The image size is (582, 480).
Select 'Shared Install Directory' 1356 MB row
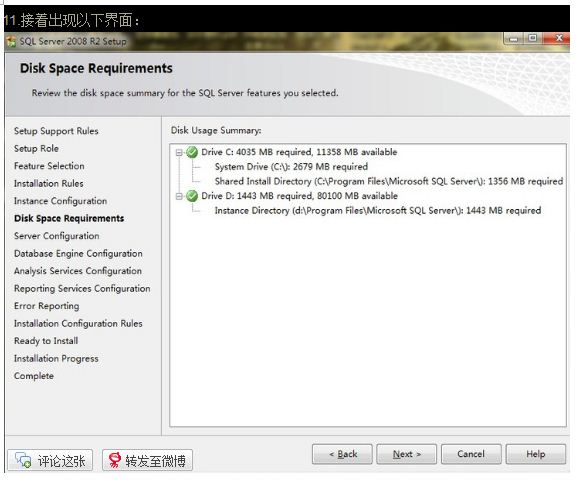[x=389, y=181]
